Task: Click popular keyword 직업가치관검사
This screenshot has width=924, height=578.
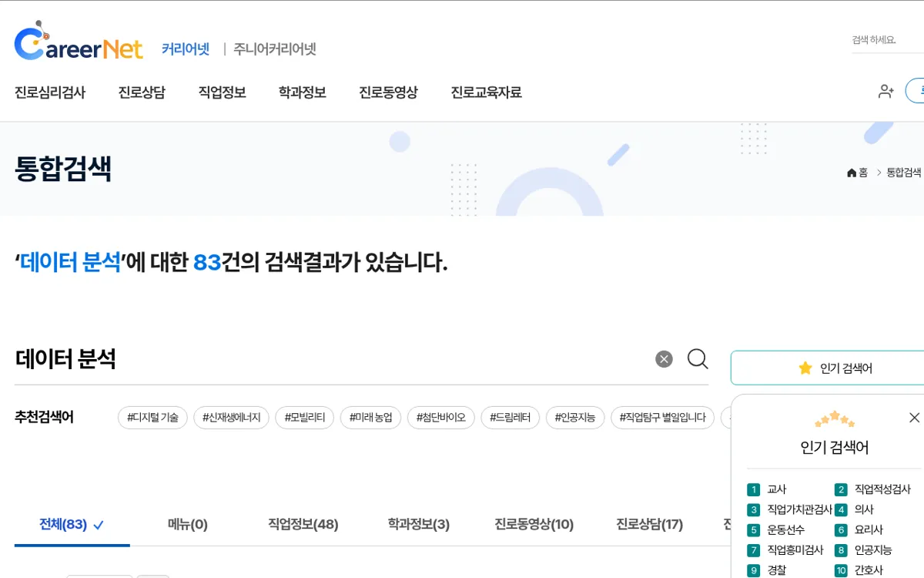Action: (x=800, y=509)
